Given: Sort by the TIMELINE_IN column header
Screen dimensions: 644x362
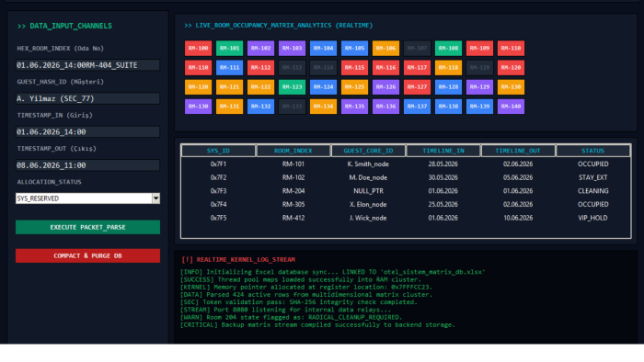Looking at the screenshot, I should click(x=443, y=151).
